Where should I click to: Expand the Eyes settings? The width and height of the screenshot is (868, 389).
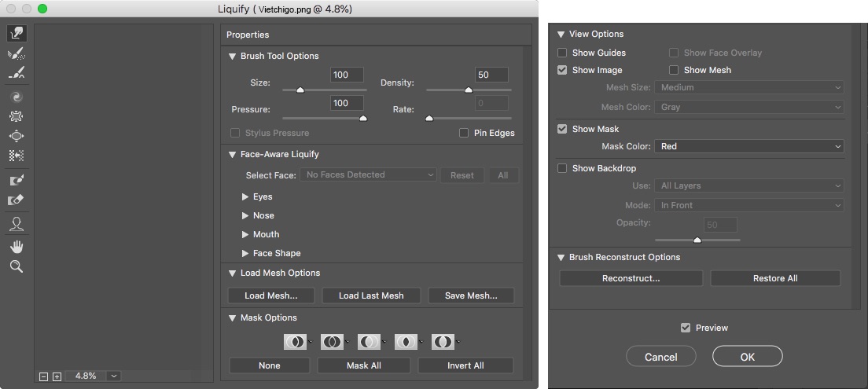pyautogui.click(x=245, y=196)
